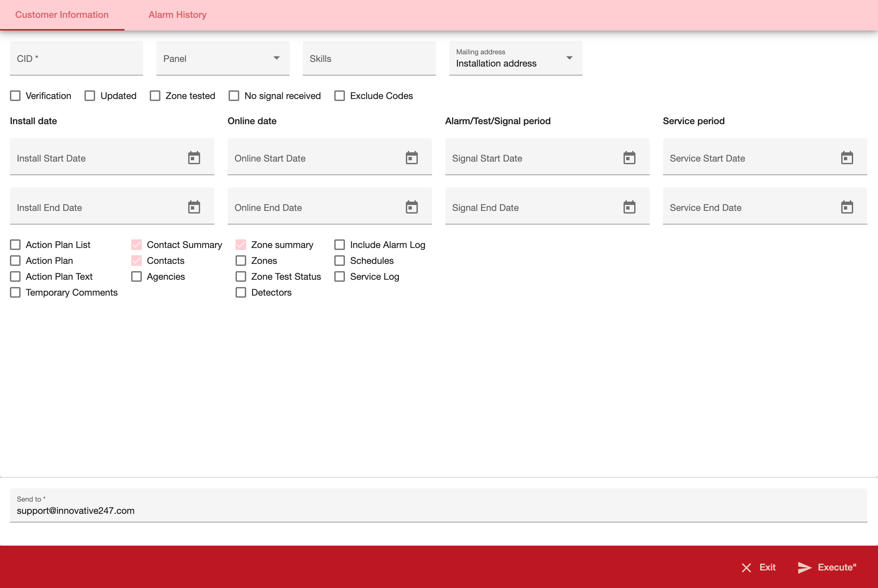Click into the Skills field
The height and width of the screenshot is (588, 878).
(x=369, y=58)
